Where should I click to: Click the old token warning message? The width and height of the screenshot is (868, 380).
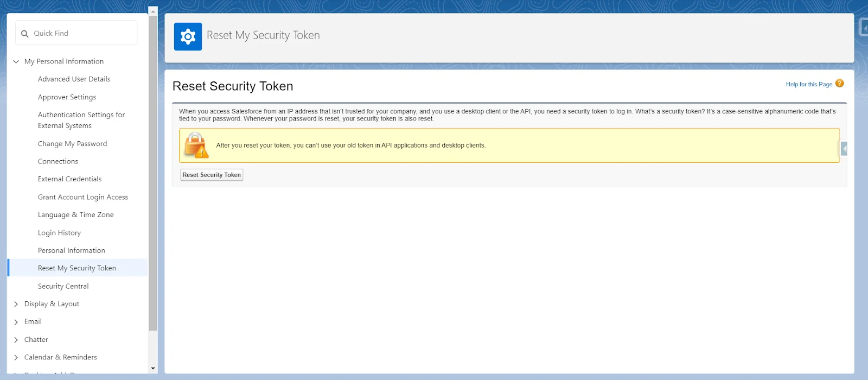point(350,145)
